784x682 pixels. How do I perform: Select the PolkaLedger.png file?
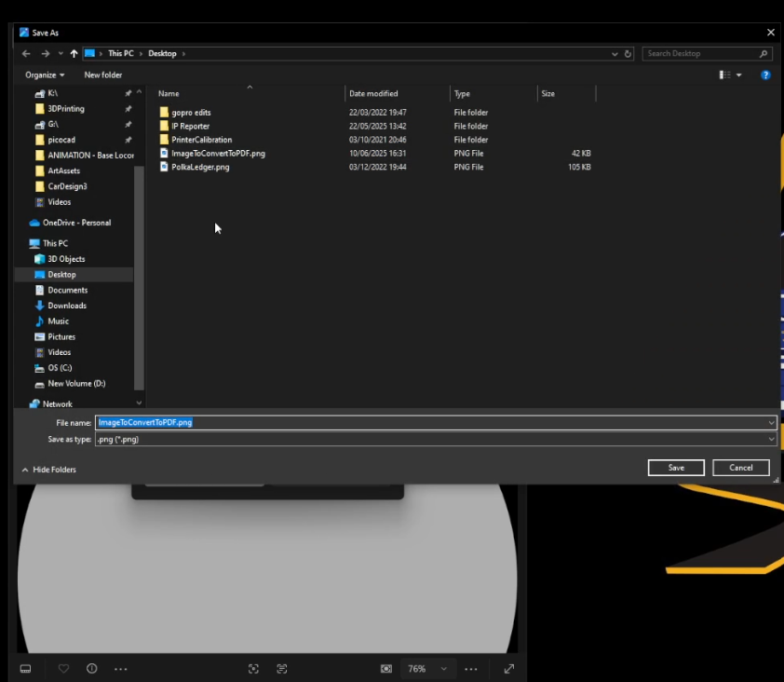pyautogui.click(x=200, y=167)
